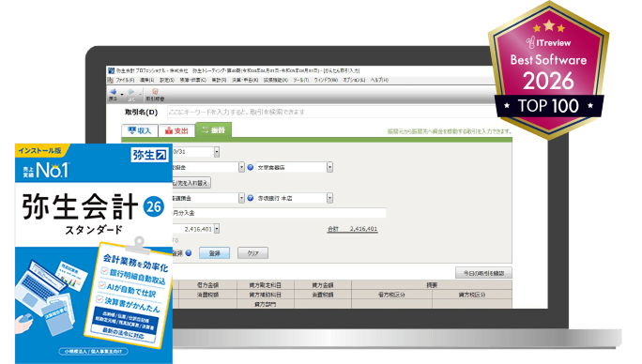Click the Yayoi app icon in title bar
The width and height of the screenshot is (642, 364).
click(111, 71)
